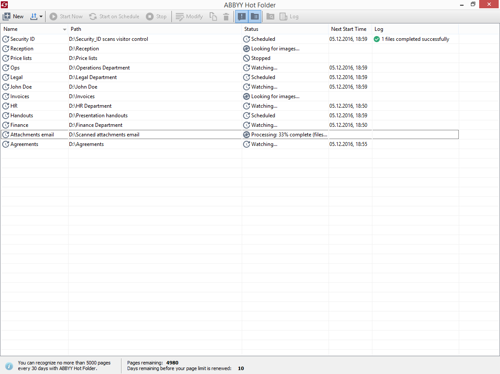Select the HR task icon

point(6,106)
